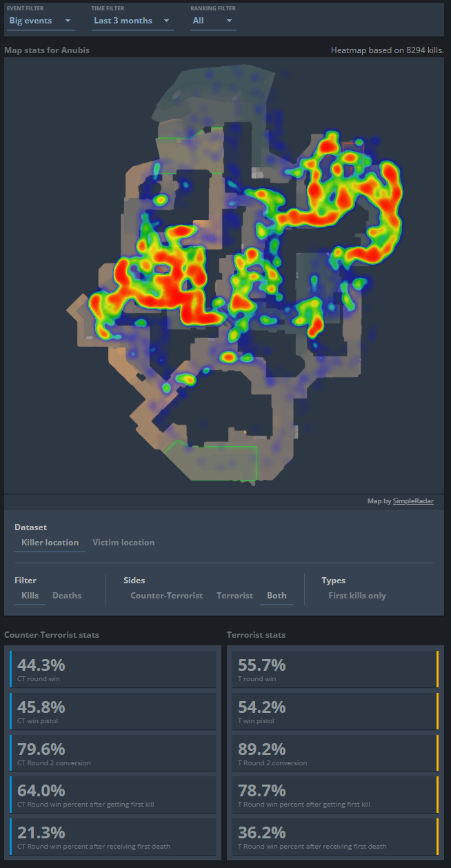
Task: Click 36.2% T win after first death
Action: 335,837
